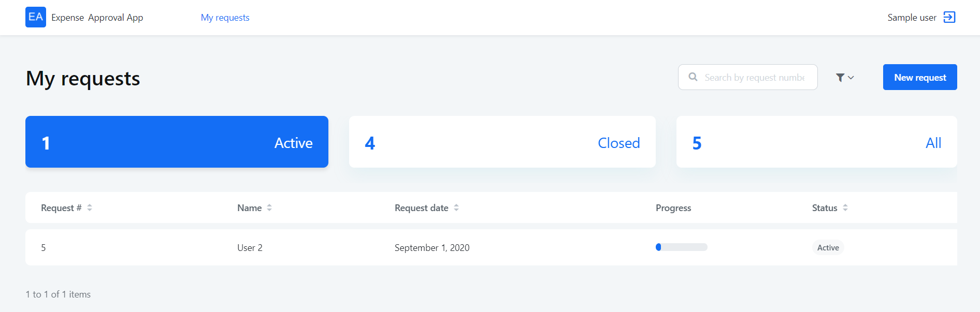Open the My requests navigation link

[x=225, y=18]
